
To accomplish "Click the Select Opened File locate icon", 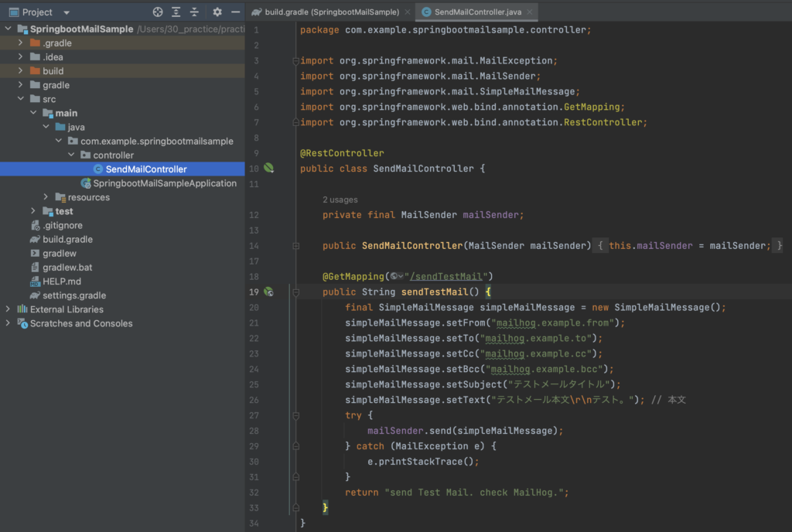I will pyautogui.click(x=158, y=12).
